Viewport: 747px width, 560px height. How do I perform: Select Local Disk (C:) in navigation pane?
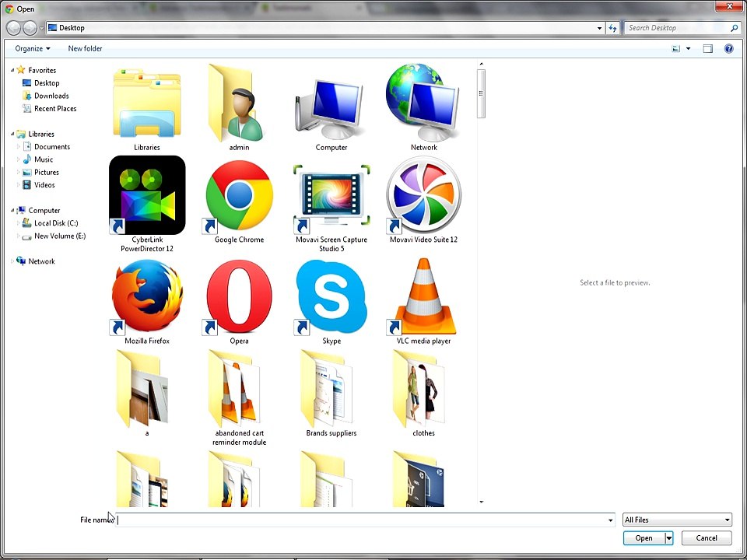pyautogui.click(x=51, y=223)
